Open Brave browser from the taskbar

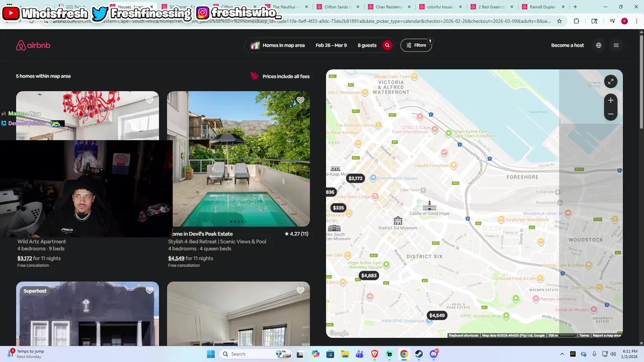[374, 354]
